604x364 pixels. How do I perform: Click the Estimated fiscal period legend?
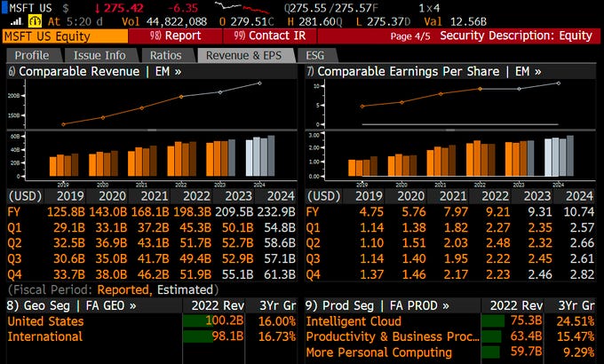coord(185,289)
